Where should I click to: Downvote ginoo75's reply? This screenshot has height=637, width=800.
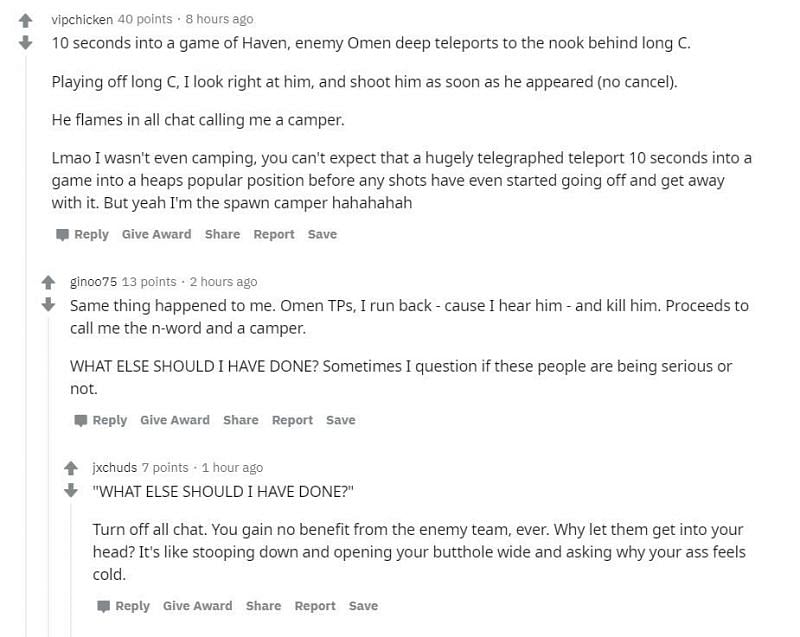[x=48, y=304]
